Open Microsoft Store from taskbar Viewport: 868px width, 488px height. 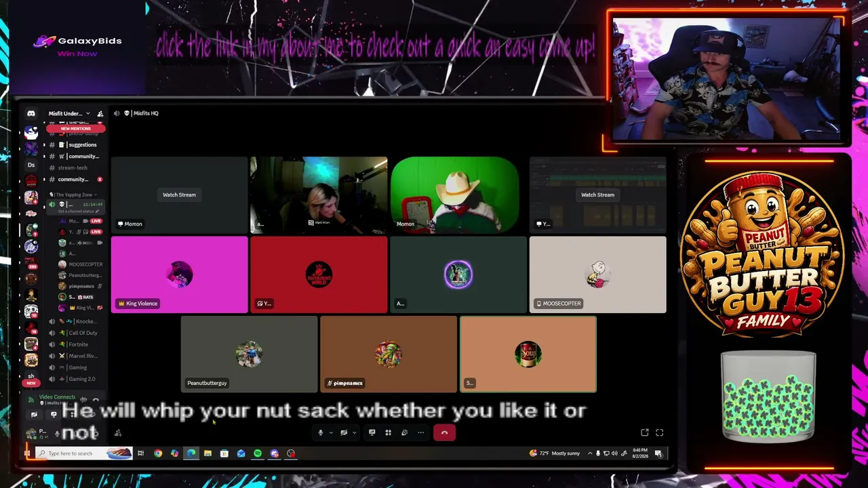[x=224, y=453]
